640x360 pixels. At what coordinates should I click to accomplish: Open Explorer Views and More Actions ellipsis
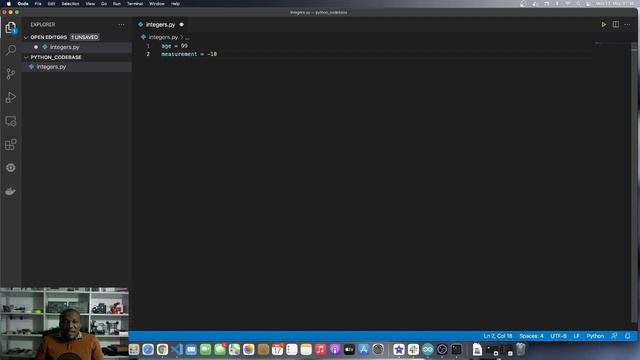coord(121,24)
